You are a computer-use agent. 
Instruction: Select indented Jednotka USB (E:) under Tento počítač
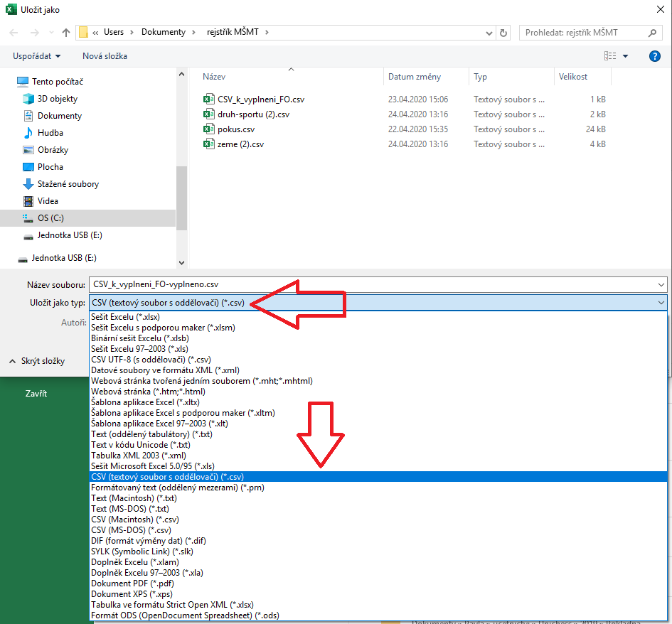[x=70, y=235]
